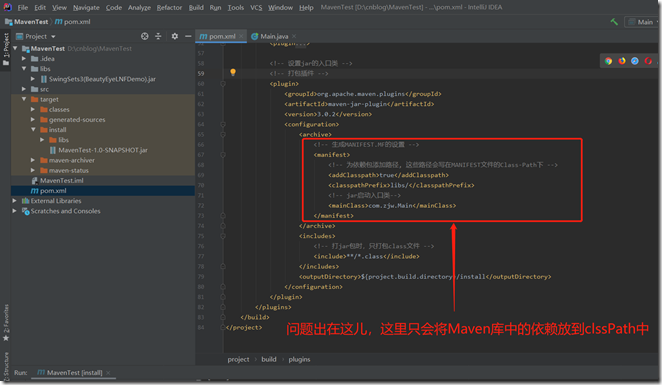Open the Run menu
Screen dimensions: 662x385
(x=215, y=8)
